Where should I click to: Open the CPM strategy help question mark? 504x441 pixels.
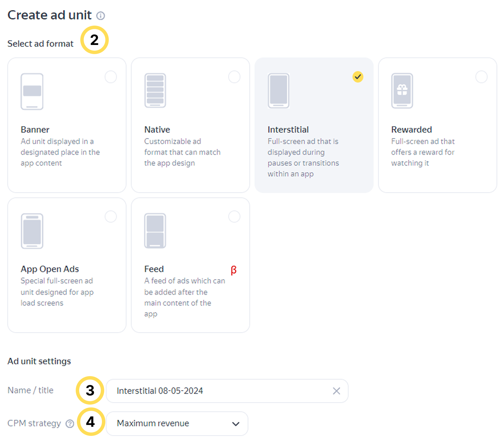pyautogui.click(x=70, y=424)
